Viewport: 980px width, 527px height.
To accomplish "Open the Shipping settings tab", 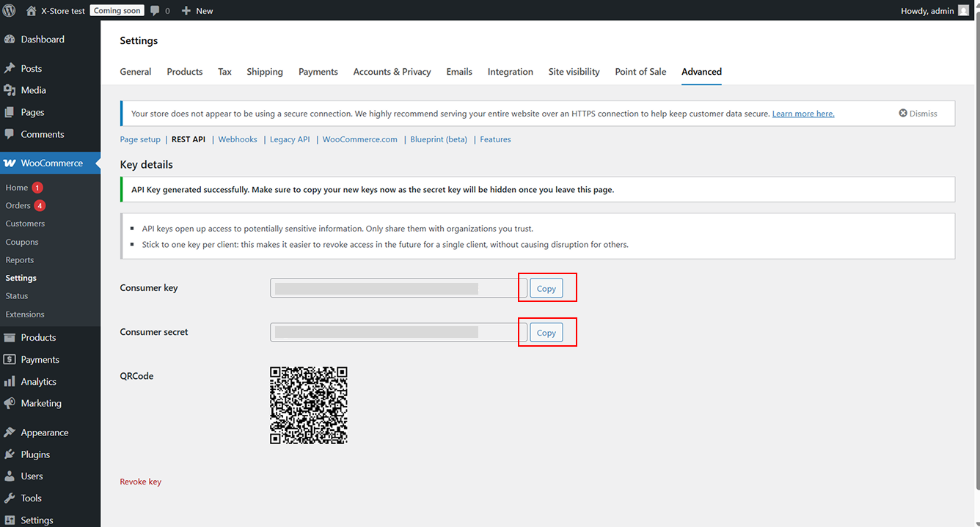I will pyautogui.click(x=264, y=72).
